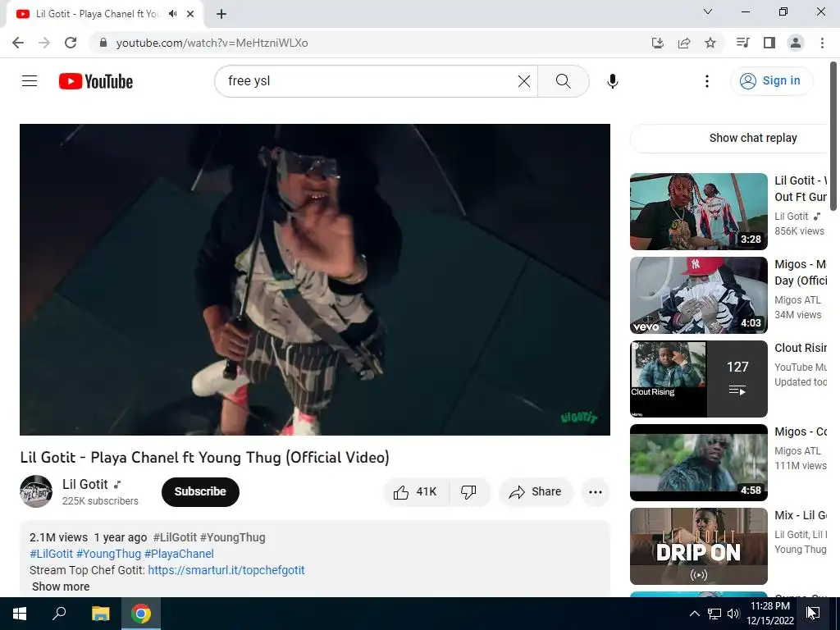Expand description with Show more
Viewport: 840px width, 630px height.
click(61, 587)
